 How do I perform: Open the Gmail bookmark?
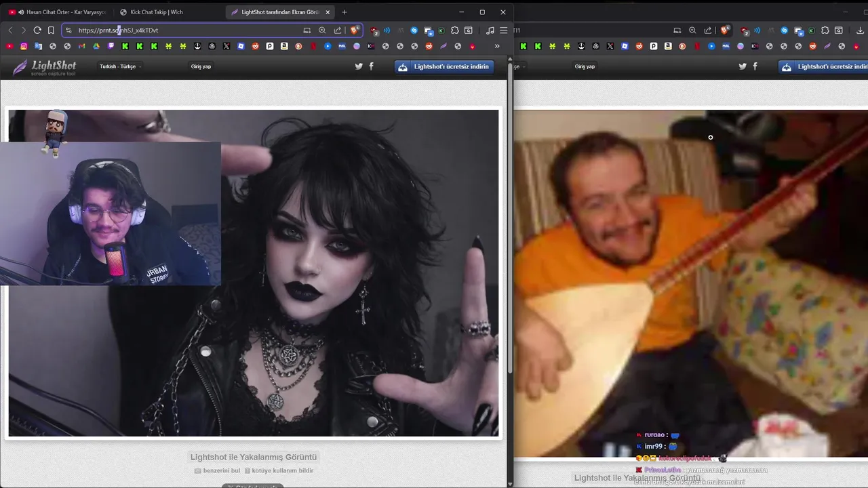click(81, 46)
